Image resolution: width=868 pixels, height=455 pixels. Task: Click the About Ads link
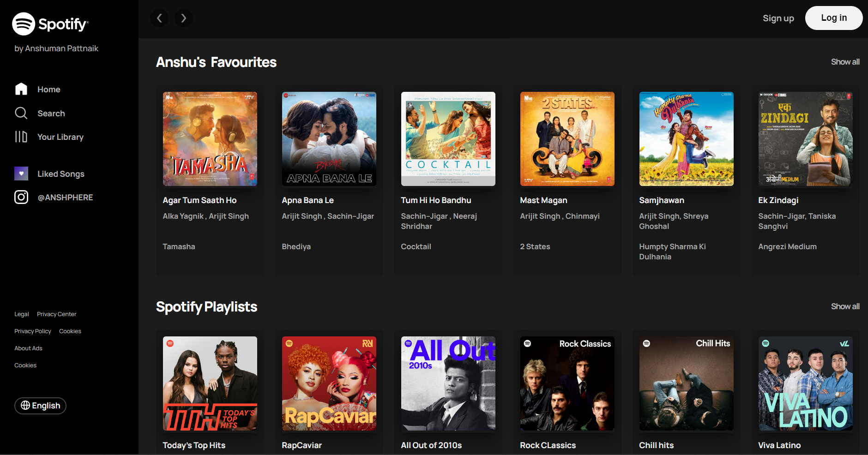pos(28,348)
